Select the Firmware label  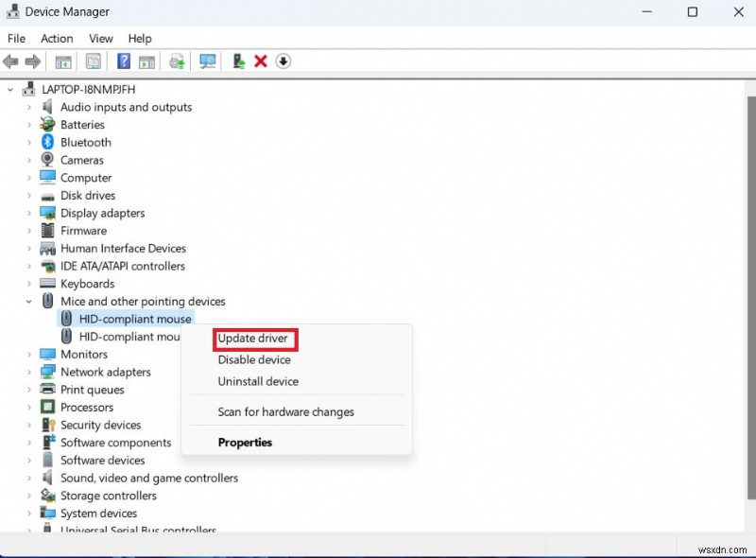(83, 231)
